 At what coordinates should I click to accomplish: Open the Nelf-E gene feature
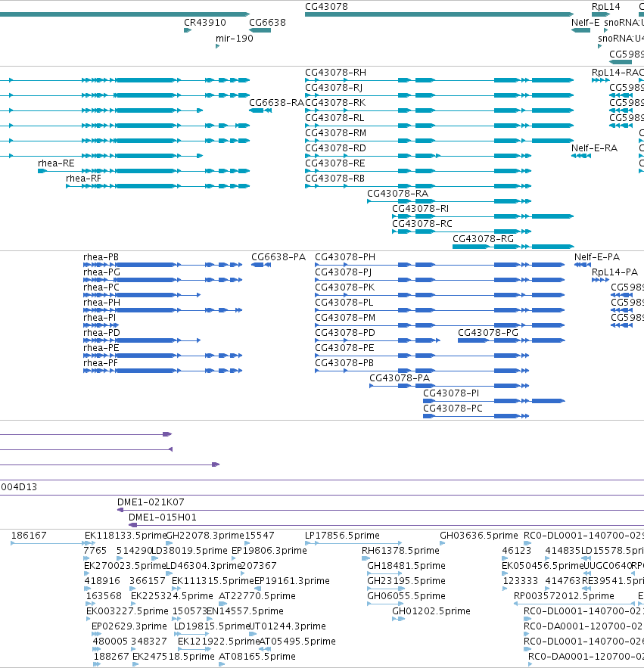(580, 30)
